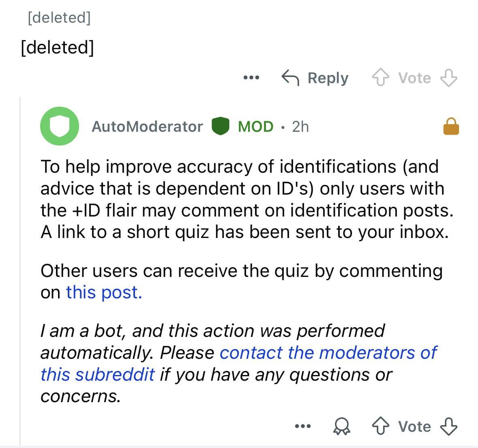The image size is (478, 448).
Task: Give an award to AutoModerator comment
Action: [x=341, y=427]
